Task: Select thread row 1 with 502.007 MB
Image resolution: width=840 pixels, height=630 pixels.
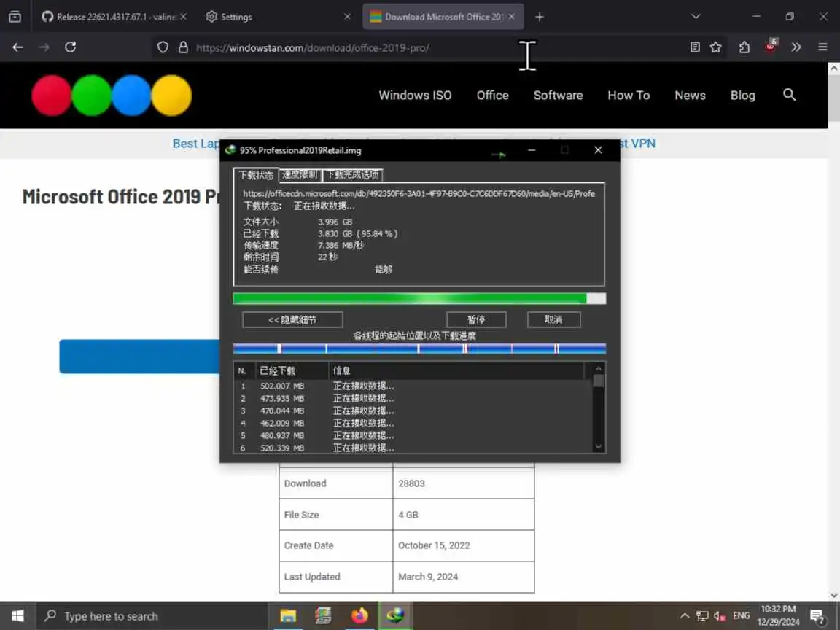Action: click(413, 386)
